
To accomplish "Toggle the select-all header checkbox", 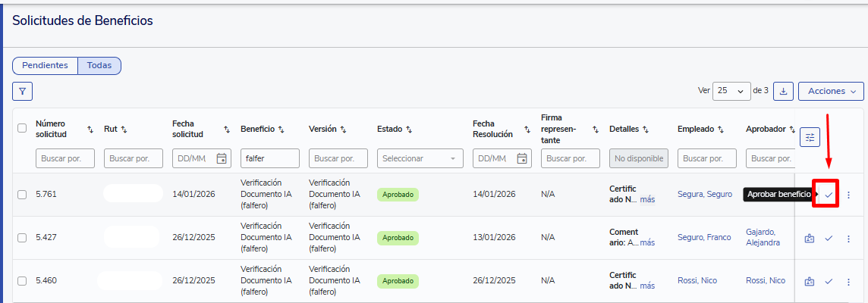I will 22,128.
